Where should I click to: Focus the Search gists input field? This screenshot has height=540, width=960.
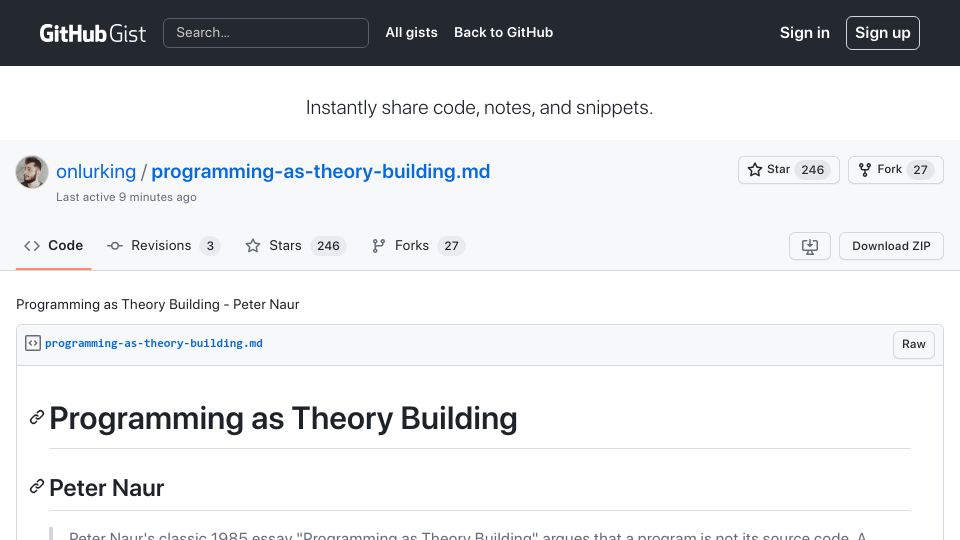tap(266, 33)
